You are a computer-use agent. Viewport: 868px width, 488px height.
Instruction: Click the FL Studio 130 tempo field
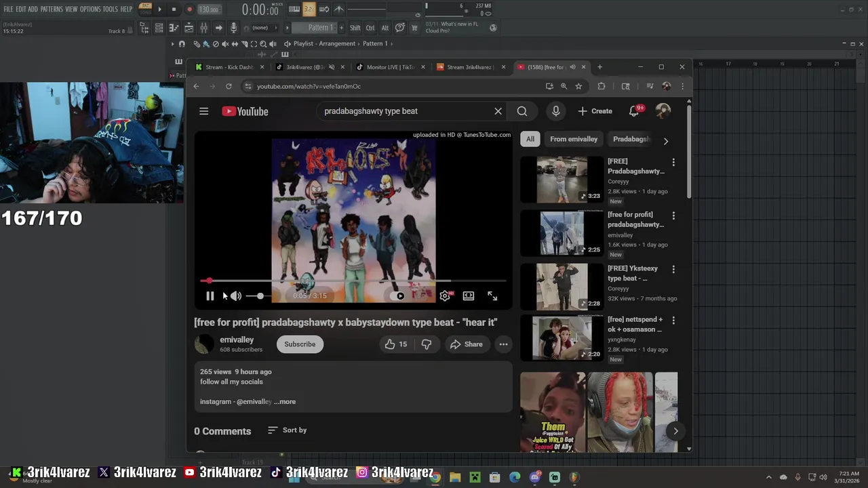pyautogui.click(x=209, y=9)
